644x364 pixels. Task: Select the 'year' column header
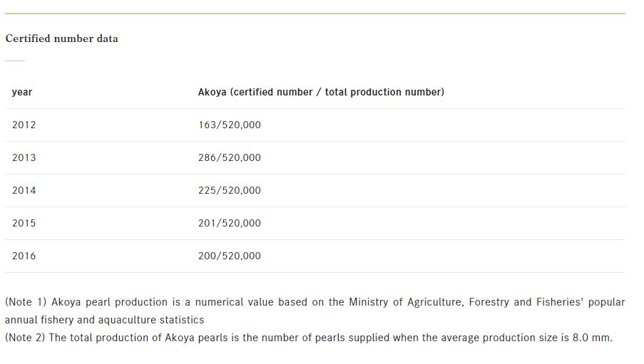tap(22, 92)
